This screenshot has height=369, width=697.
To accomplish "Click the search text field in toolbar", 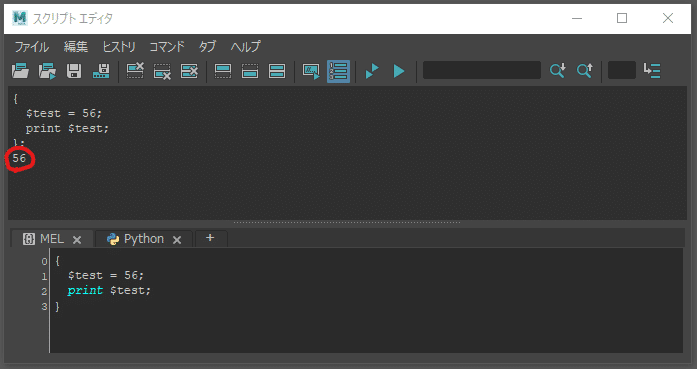I will (482, 70).
